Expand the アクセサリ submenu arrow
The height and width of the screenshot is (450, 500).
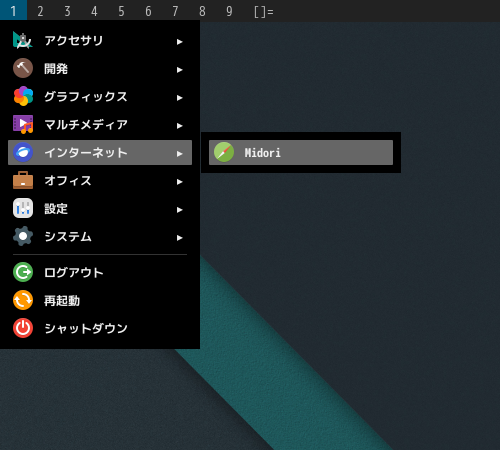pyautogui.click(x=180, y=42)
